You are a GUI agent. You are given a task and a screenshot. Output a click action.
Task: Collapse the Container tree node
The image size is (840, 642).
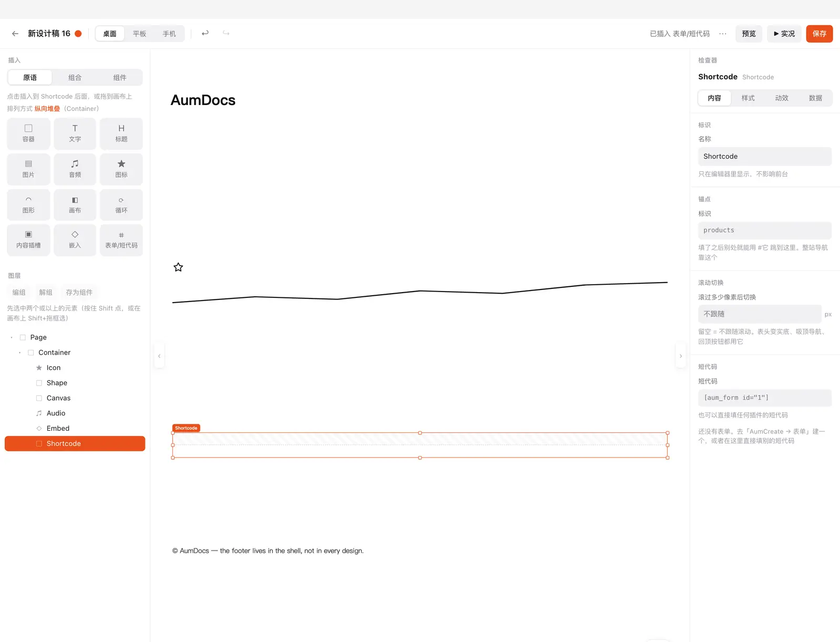tap(20, 353)
